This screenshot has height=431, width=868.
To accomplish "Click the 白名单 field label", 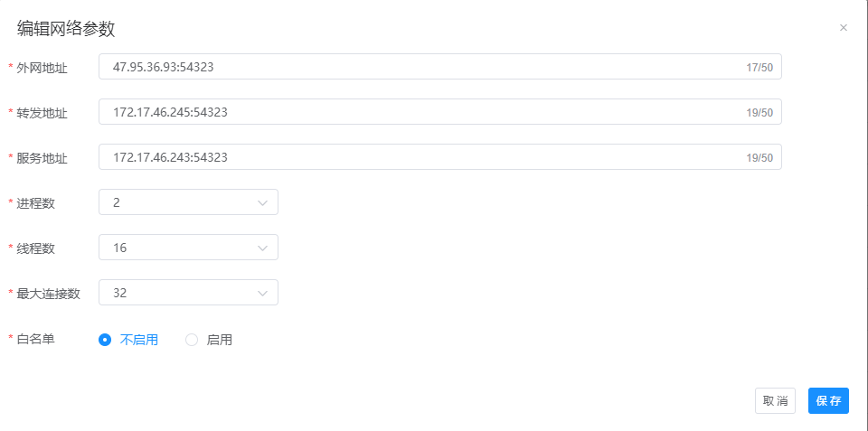I will 36,339.
